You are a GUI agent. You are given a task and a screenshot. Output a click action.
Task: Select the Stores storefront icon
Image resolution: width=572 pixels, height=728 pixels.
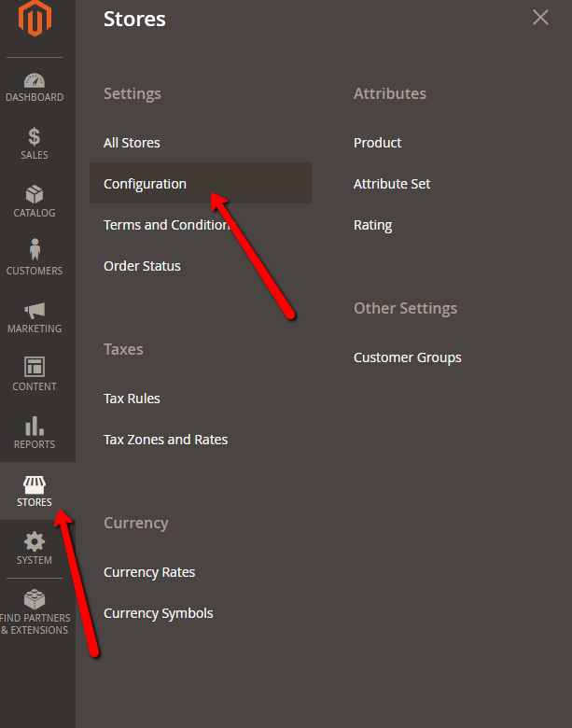35,484
